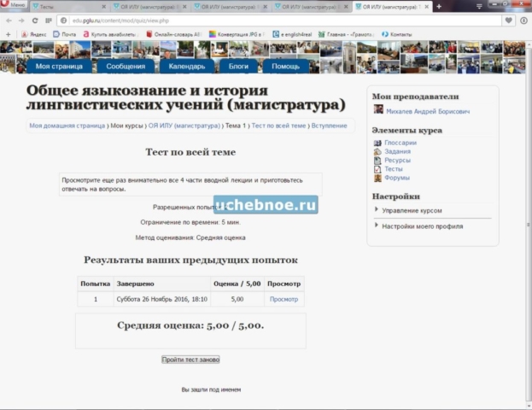This screenshot has height=410, width=532.
Task: Reload the page with browser refresh icon
Action: [35, 20]
